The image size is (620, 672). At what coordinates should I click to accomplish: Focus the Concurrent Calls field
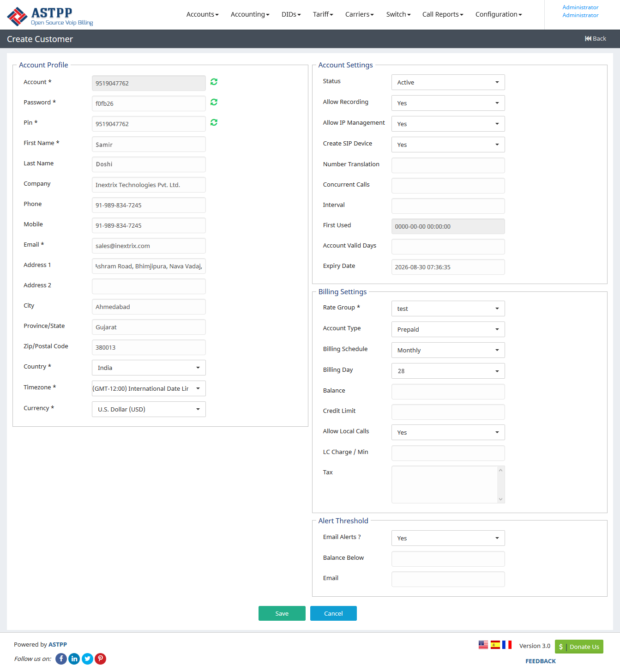[448, 186]
